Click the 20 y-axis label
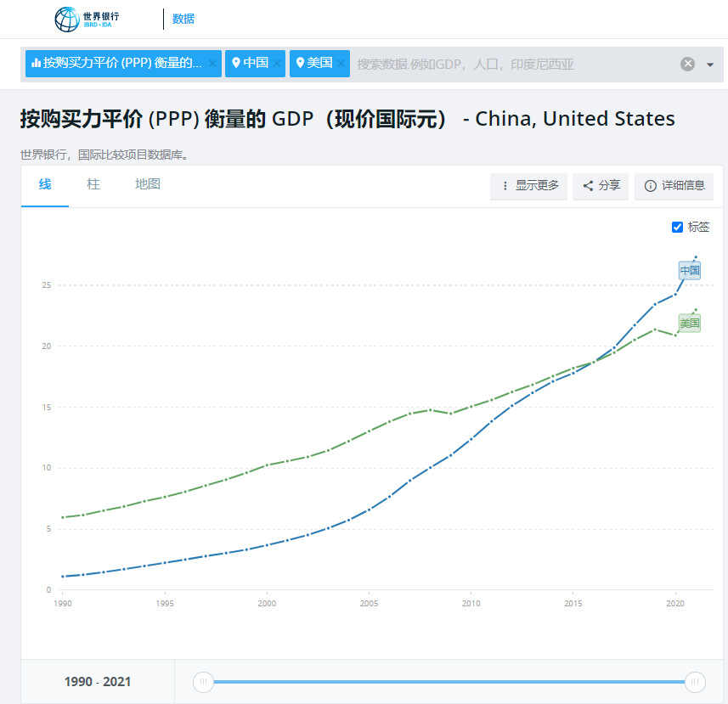The image size is (728, 704). click(x=47, y=346)
